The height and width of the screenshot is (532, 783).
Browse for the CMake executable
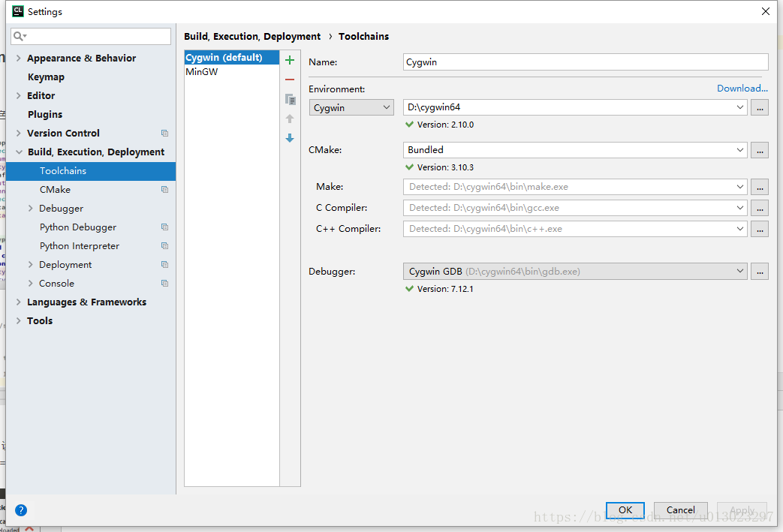760,150
